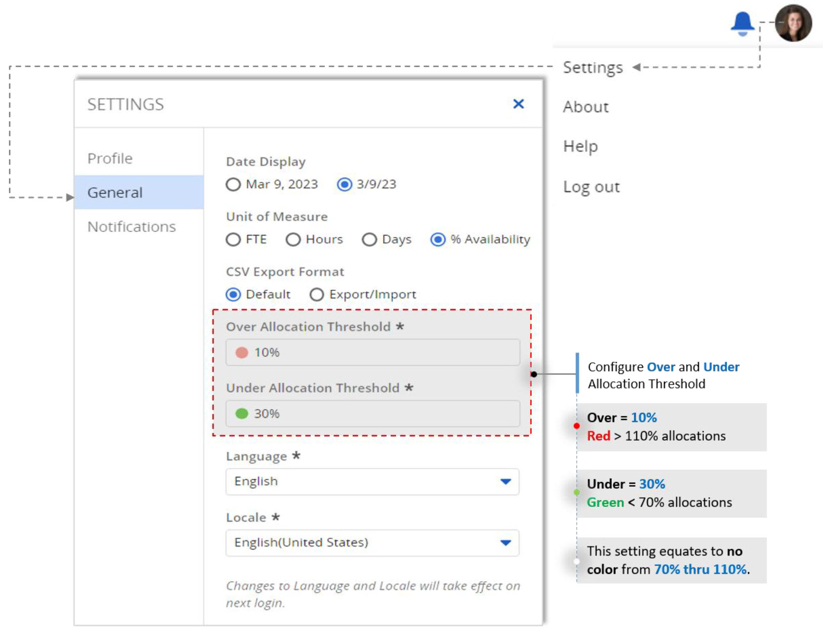Select Hours unit of measure

(293, 239)
